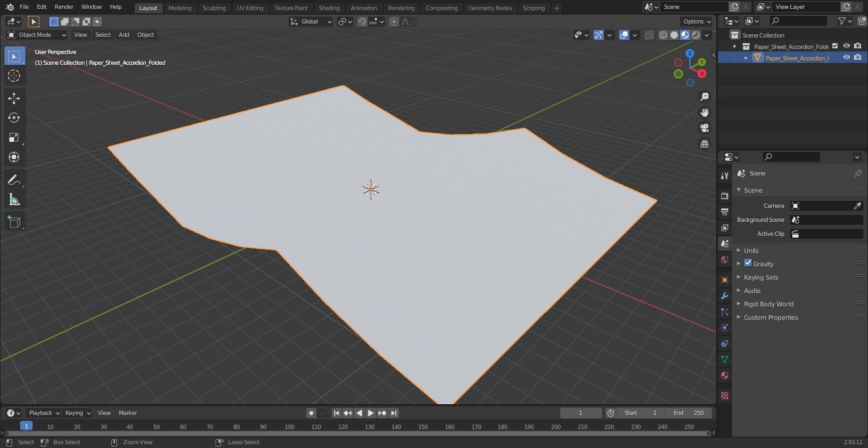Open the Output properties tab
This screenshot has height=448, width=868.
[x=724, y=212]
